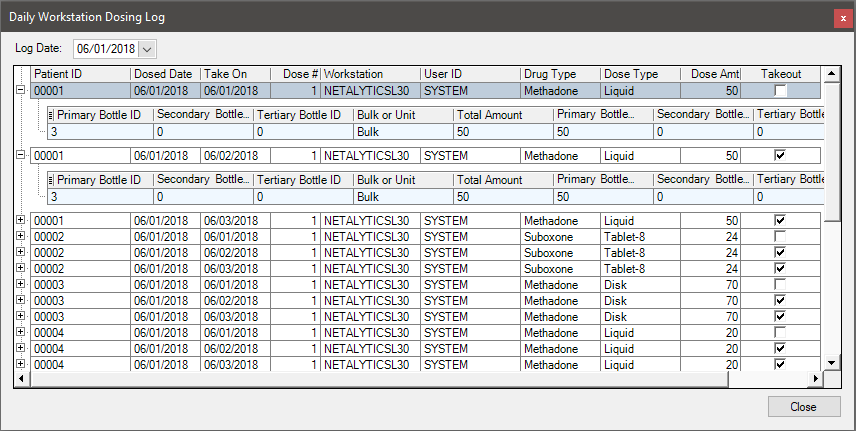Sort by Dose Type column header
Image resolution: width=856 pixels, height=431 pixels.
click(x=640, y=74)
